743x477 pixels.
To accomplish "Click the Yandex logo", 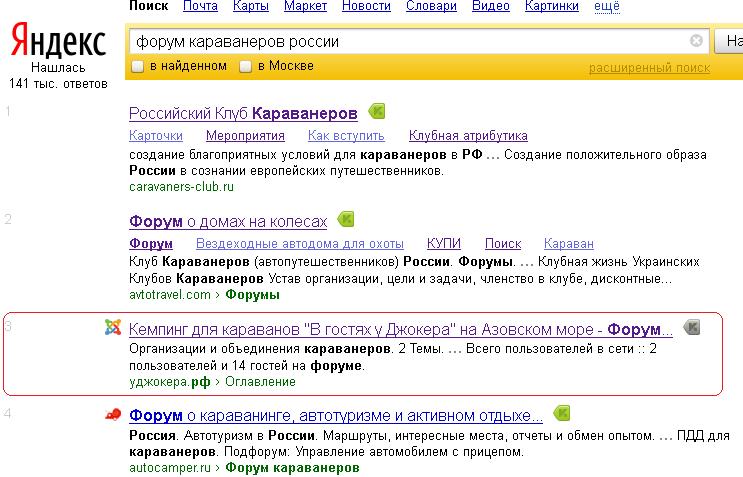I will click(58, 41).
